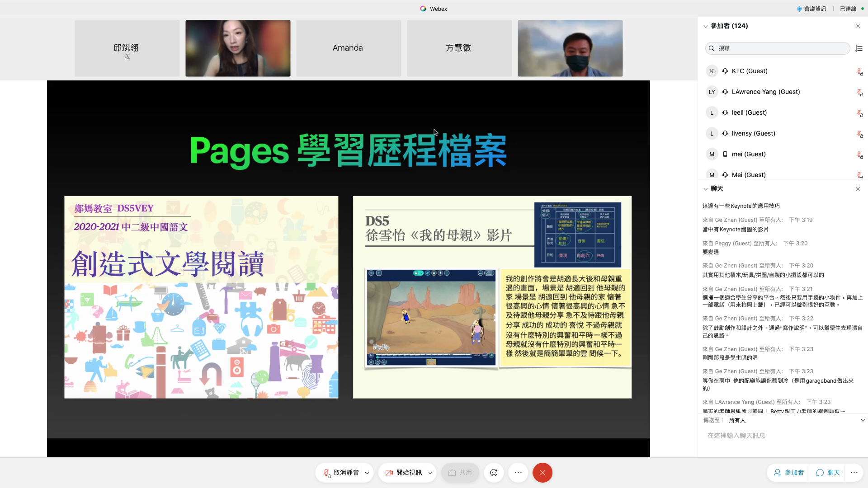Start video with 開始視訊 button

[x=404, y=473]
